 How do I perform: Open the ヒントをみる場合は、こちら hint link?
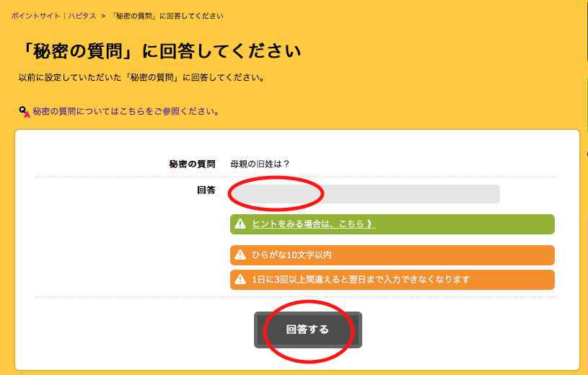pos(314,224)
